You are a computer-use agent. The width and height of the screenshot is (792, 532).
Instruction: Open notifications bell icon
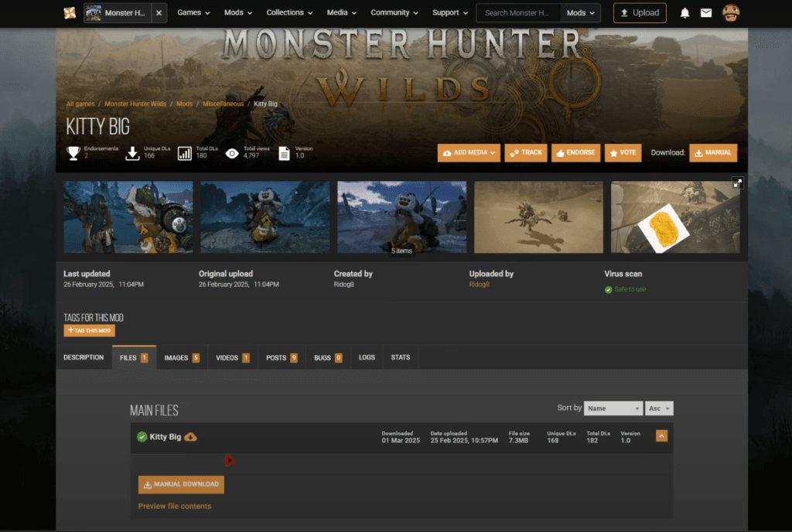(x=684, y=12)
